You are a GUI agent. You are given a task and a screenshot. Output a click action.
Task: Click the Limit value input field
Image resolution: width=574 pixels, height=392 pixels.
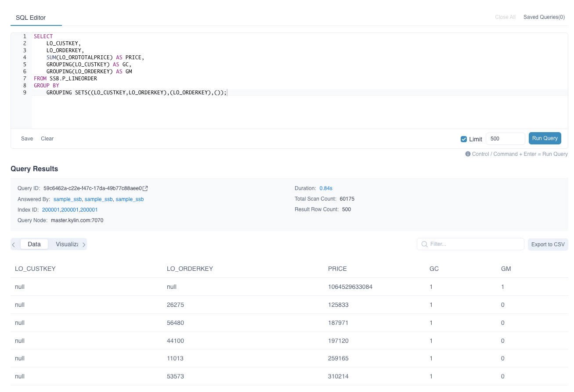coord(505,139)
